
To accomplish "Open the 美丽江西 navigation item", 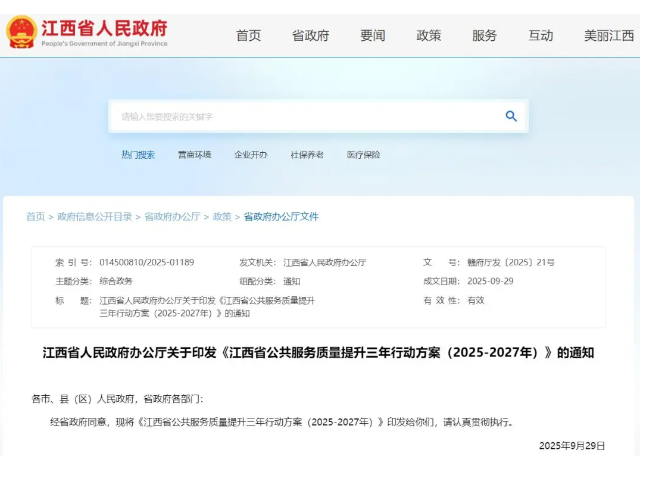I will [x=608, y=36].
